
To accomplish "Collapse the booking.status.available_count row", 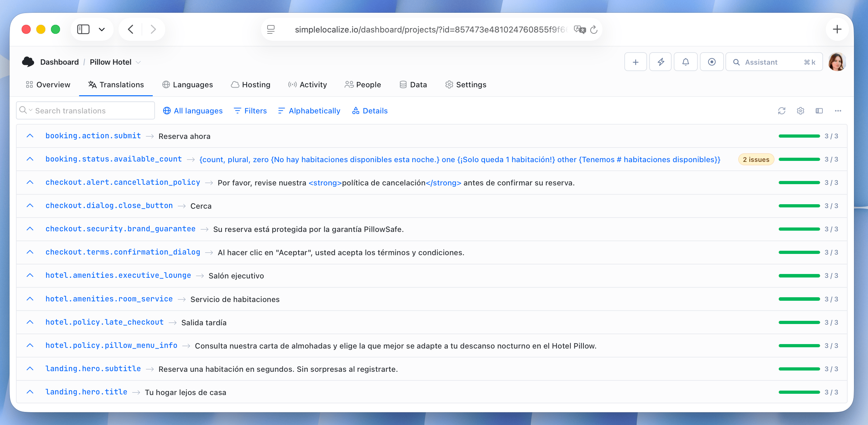I will (30, 159).
